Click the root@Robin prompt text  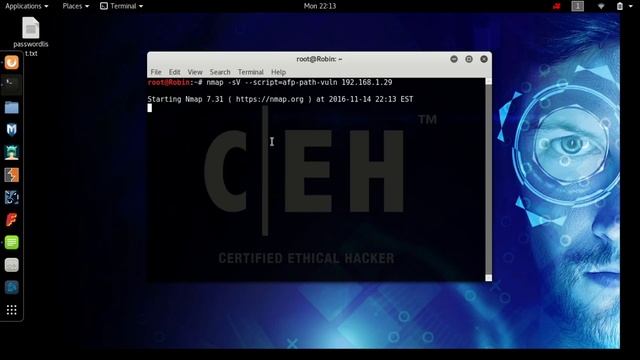[169, 82]
